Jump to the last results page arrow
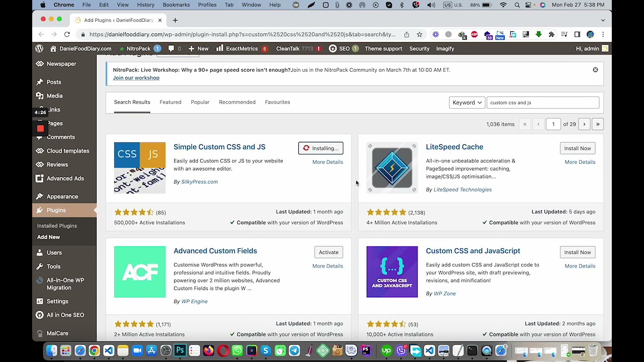 (598, 124)
